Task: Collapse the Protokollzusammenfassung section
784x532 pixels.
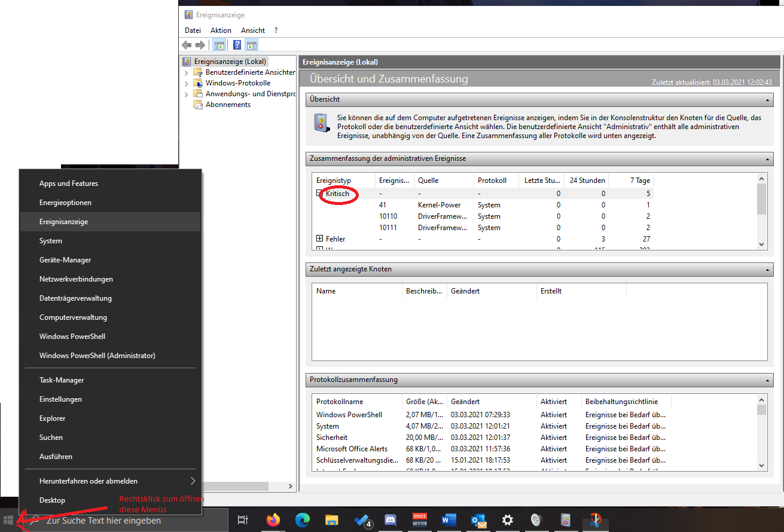Action: 767,380
